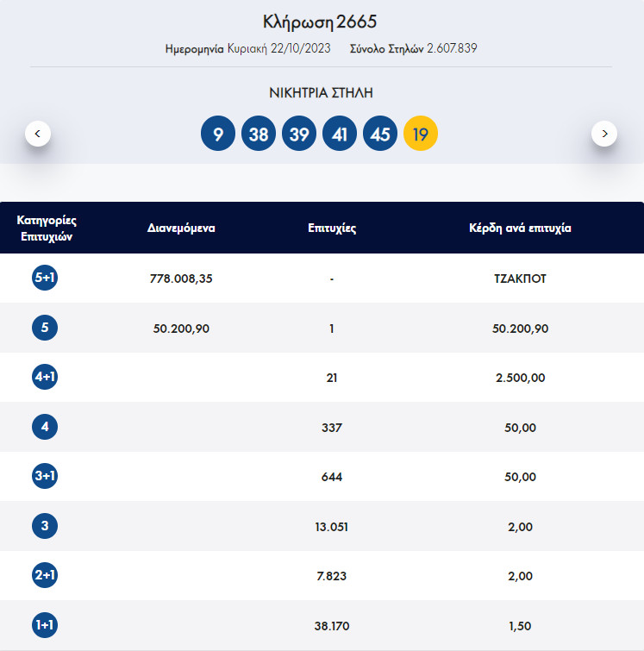Click the yellow Joker number 19 ball
Image resolution: width=644 pixels, height=651 pixels.
[x=421, y=135]
